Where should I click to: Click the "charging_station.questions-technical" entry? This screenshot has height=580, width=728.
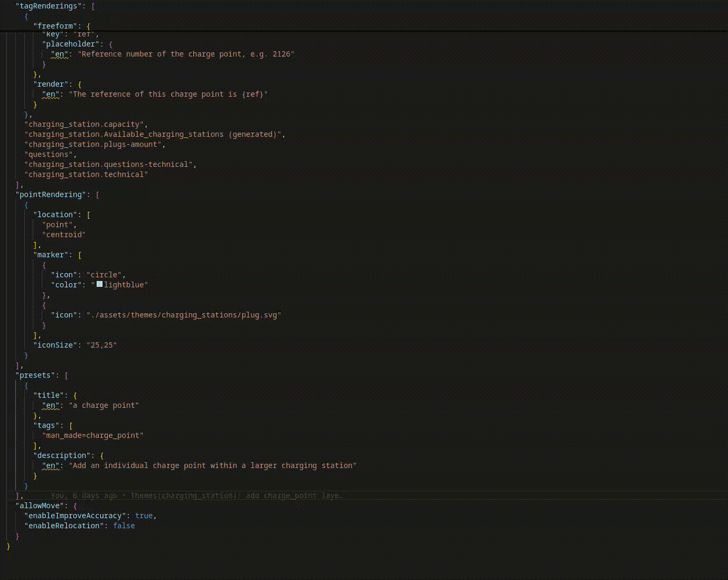tap(108, 164)
